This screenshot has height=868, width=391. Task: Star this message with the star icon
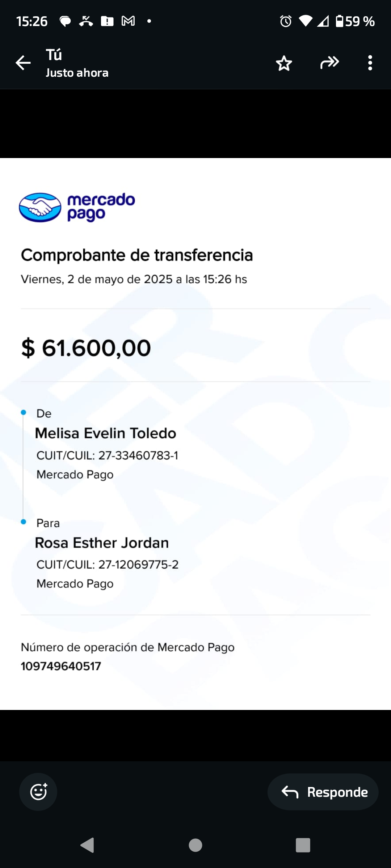point(284,63)
